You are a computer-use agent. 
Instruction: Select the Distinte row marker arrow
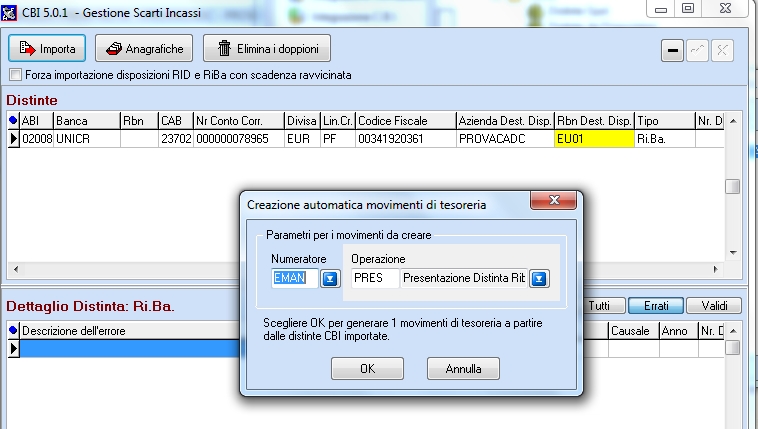pyautogui.click(x=13, y=139)
